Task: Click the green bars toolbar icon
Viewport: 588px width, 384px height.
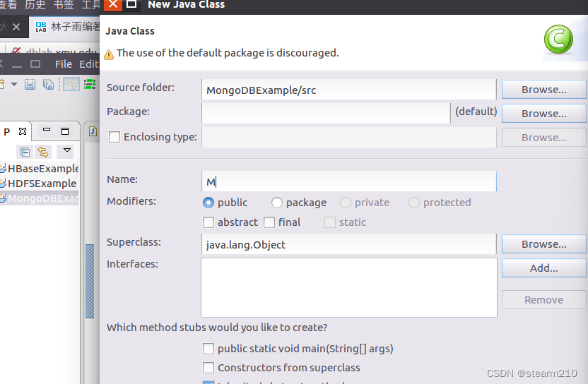Action: [x=90, y=85]
